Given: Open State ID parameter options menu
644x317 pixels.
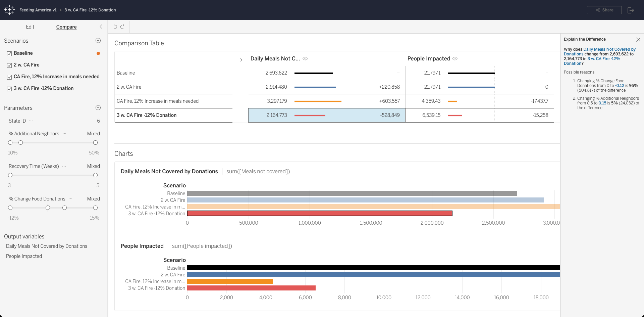Looking at the screenshot, I should (31, 121).
